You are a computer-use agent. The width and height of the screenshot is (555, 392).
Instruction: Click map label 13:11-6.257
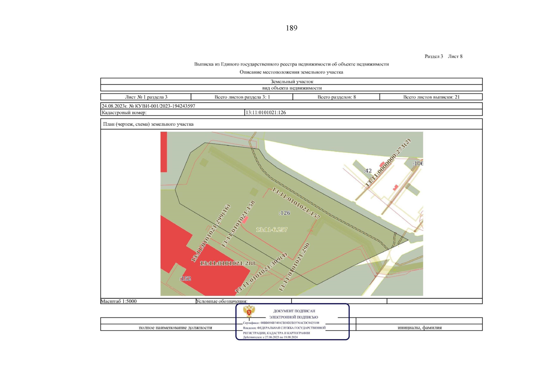(271, 230)
